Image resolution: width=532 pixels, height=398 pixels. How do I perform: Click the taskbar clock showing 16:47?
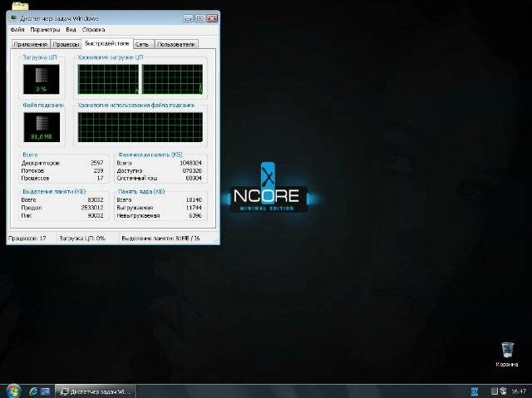(518, 391)
